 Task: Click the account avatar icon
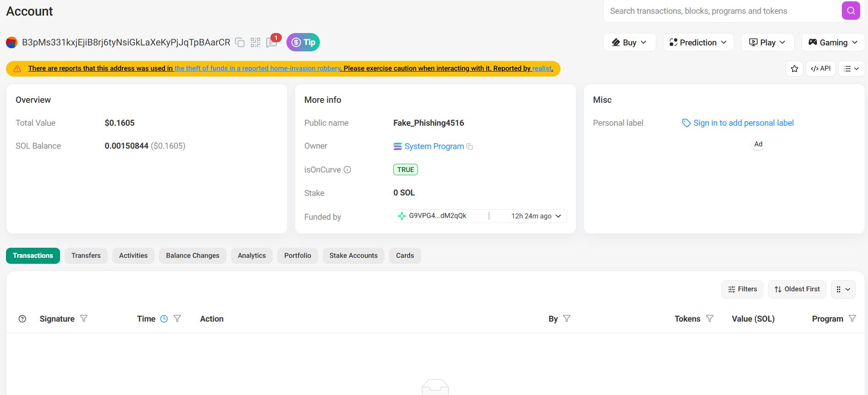click(11, 43)
